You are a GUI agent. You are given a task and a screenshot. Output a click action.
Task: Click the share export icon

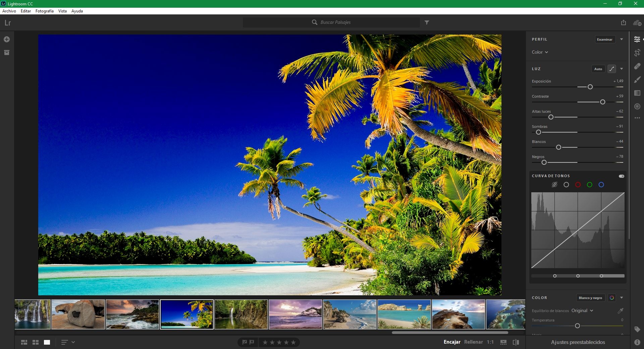click(623, 22)
